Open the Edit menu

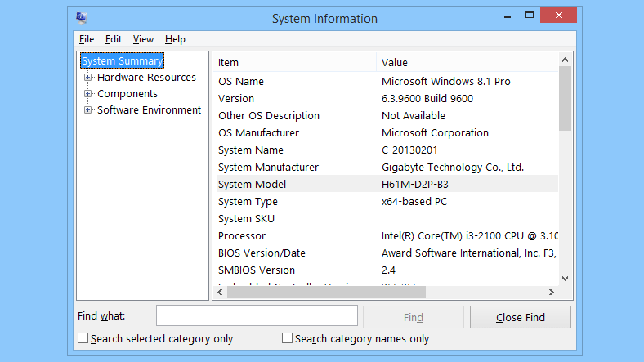[114, 39]
